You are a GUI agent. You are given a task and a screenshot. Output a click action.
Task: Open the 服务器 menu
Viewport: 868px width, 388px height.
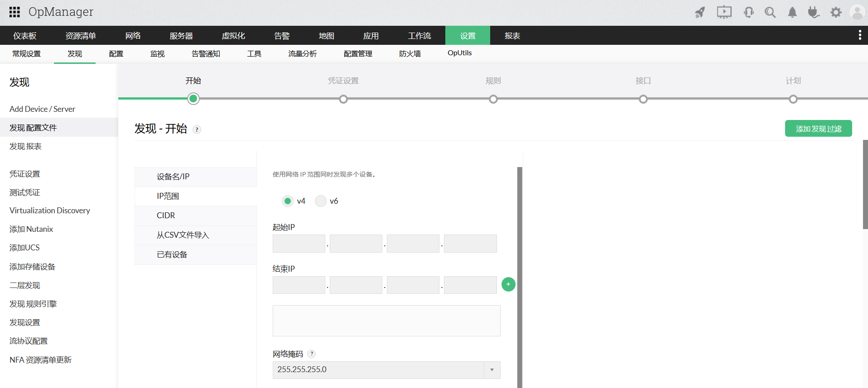pos(181,36)
